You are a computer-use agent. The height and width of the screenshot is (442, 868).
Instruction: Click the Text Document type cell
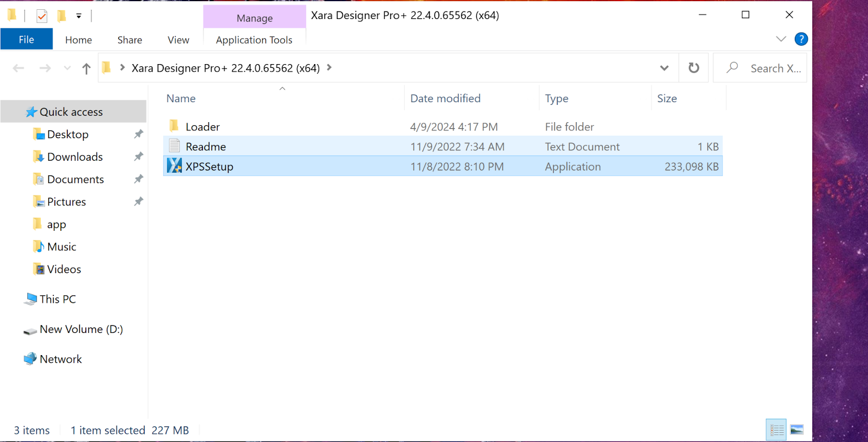(x=582, y=147)
